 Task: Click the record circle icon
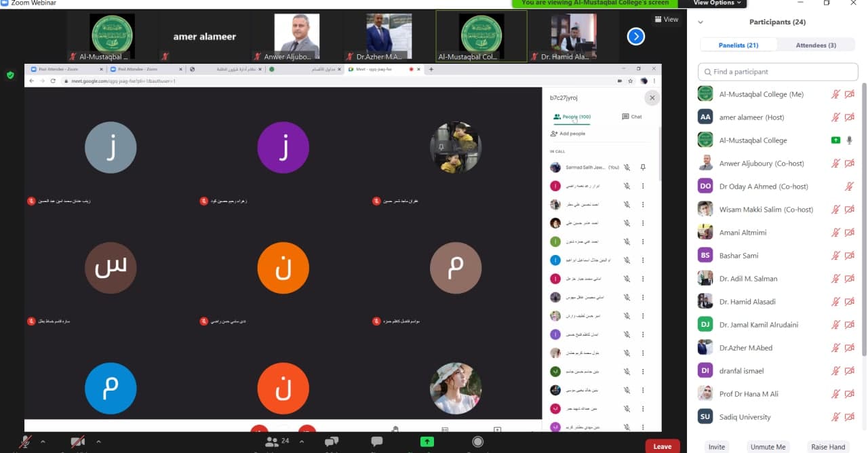[478, 442]
